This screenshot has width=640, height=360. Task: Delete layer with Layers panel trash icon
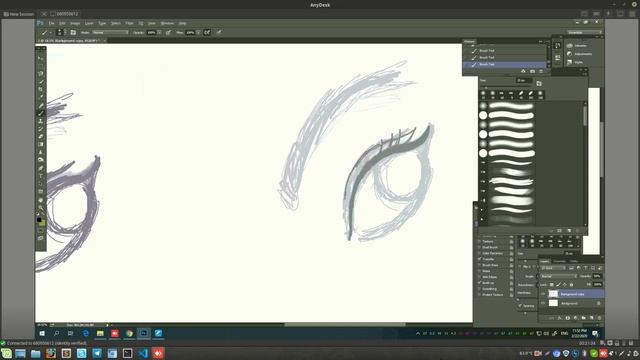coord(599,318)
